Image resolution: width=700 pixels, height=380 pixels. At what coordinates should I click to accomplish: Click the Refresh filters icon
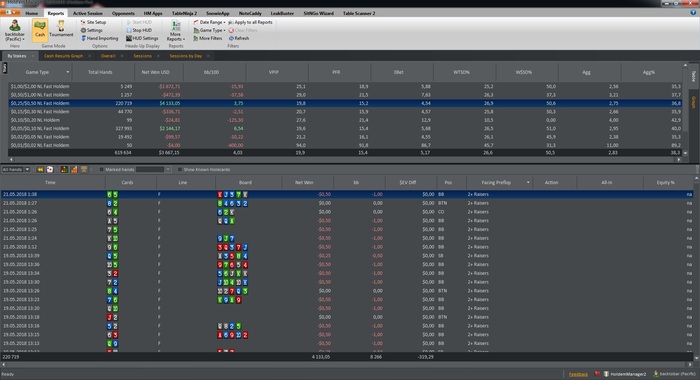click(x=239, y=38)
